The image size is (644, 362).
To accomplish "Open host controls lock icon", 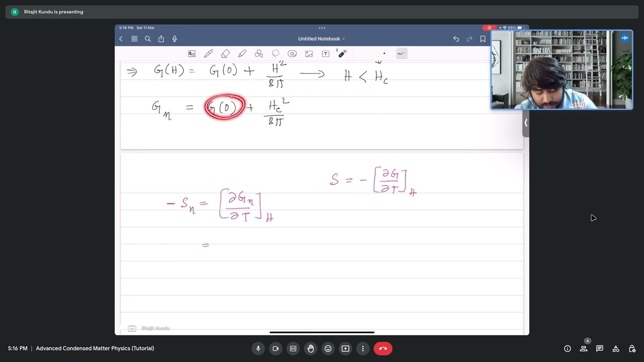I will pos(632,348).
